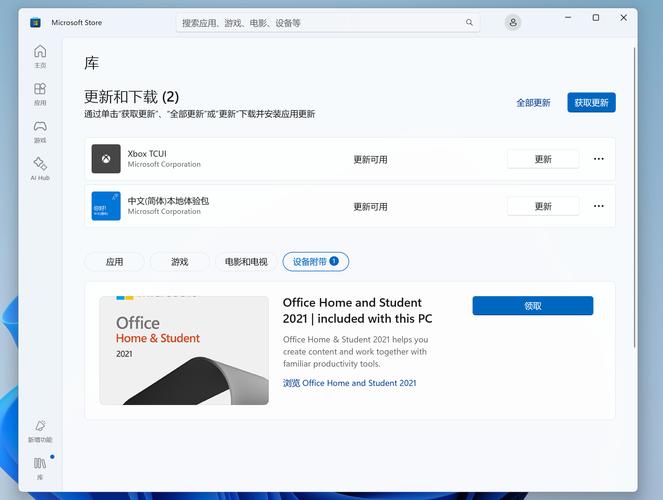Viewport: 663px width, 500px height.
Task: Minimize the Microsoft Store window
Action: 568,18
